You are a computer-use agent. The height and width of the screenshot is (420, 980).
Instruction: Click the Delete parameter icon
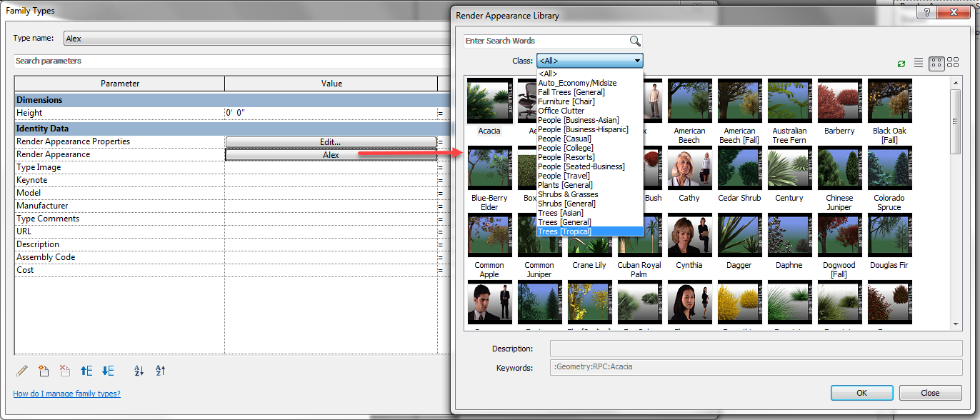pyautogui.click(x=65, y=370)
